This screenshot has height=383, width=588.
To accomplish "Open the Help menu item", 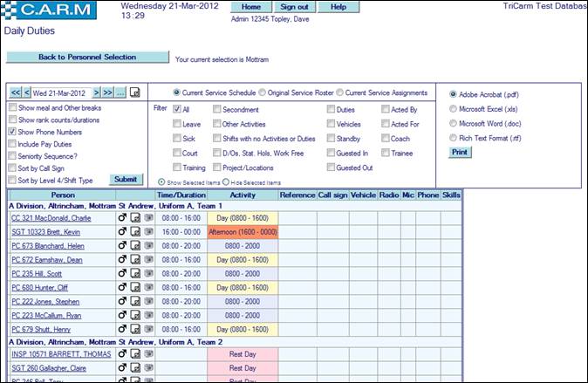I will click(338, 6).
